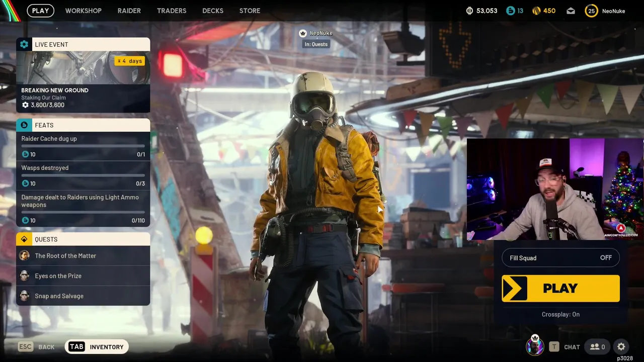Click LIVE EVENT header label

[x=51, y=45]
